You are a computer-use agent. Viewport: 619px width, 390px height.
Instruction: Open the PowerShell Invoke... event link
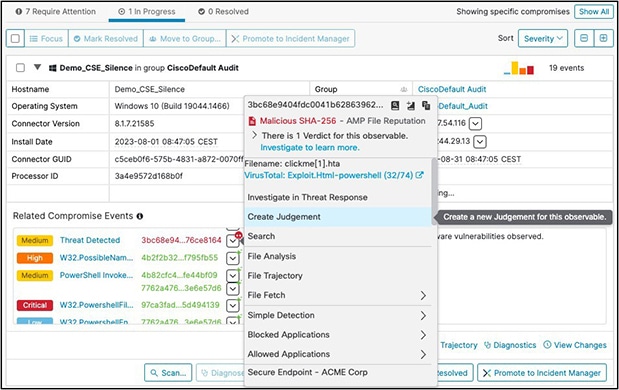click(x=96, y=275)
